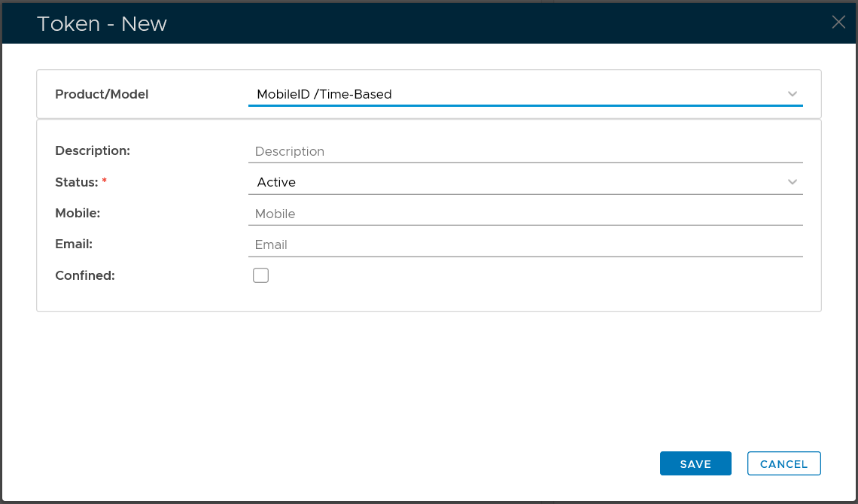Click the Product/Model label
The height and width of the screenshot is (504, 858).
[x=102, y=94]
